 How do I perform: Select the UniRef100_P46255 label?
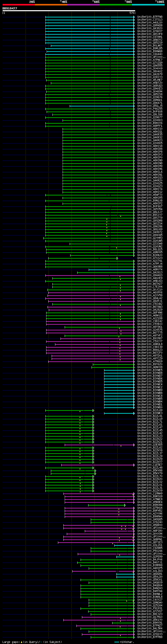(x=150, y=109)
